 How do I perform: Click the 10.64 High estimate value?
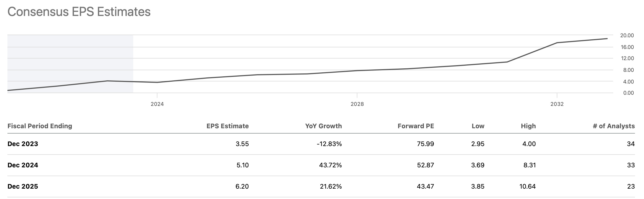[x=528, y=186]
